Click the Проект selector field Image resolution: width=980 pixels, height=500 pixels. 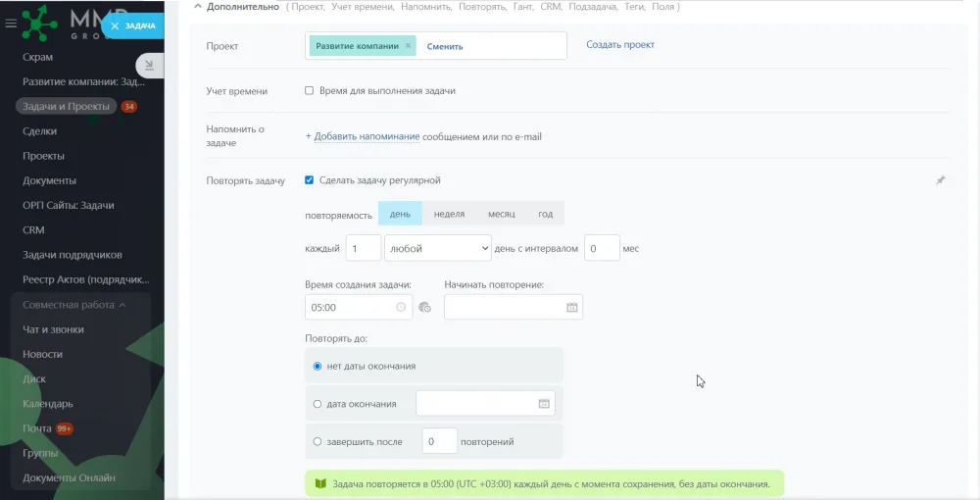point(436,46)
